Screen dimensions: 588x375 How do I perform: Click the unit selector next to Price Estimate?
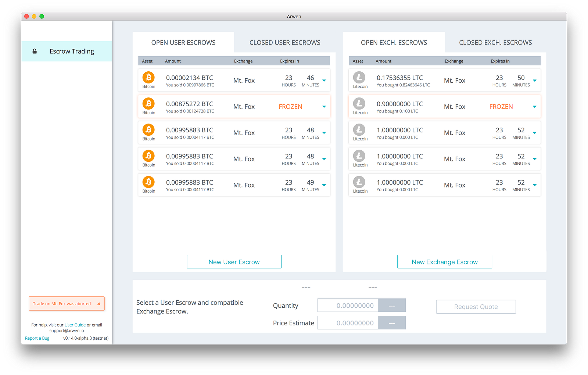(392, 323)
